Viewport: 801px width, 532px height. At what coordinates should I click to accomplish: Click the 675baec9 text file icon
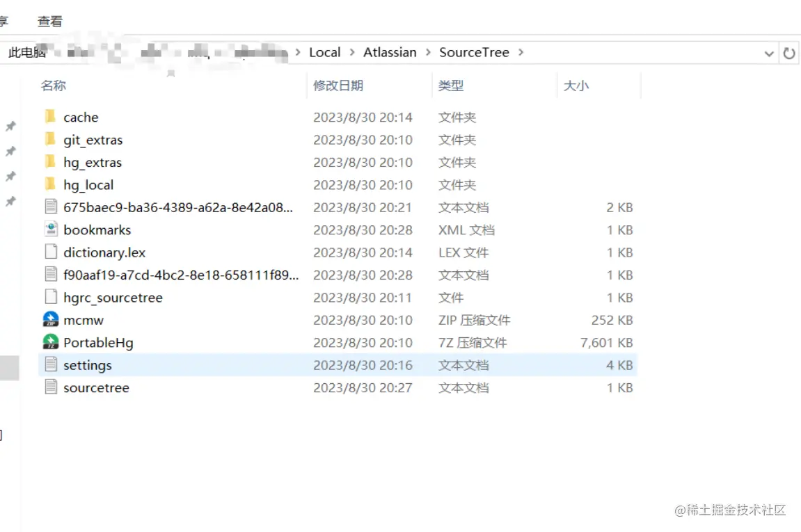[51, 207]
